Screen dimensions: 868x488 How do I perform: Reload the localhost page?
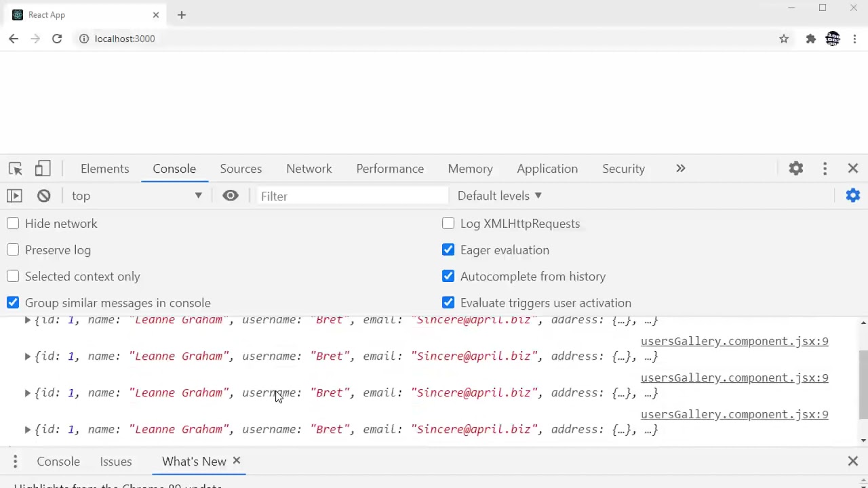pos(57,39)
